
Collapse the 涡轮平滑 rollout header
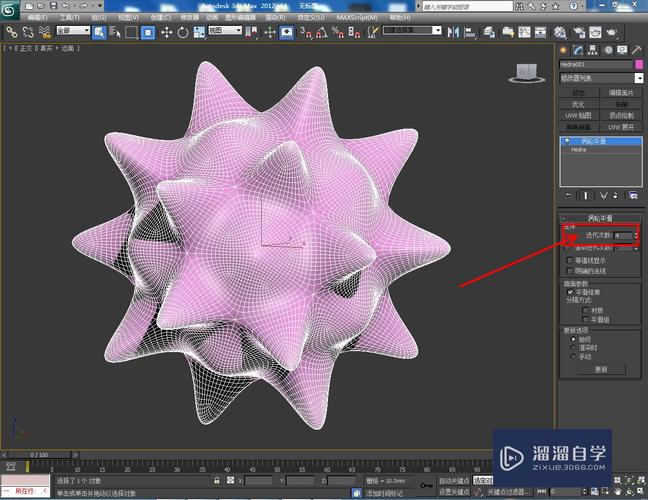coord(600,218)
